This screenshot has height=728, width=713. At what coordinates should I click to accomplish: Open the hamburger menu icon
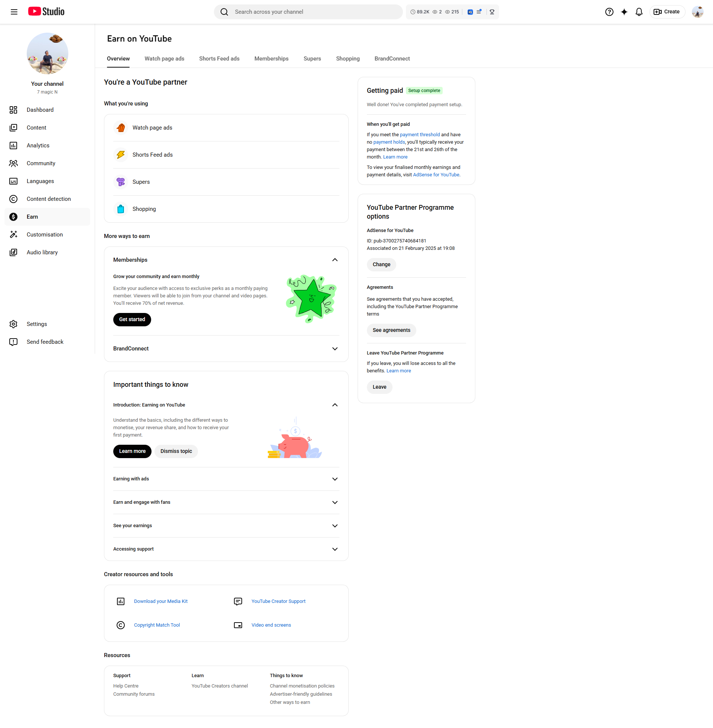point(14,12)
